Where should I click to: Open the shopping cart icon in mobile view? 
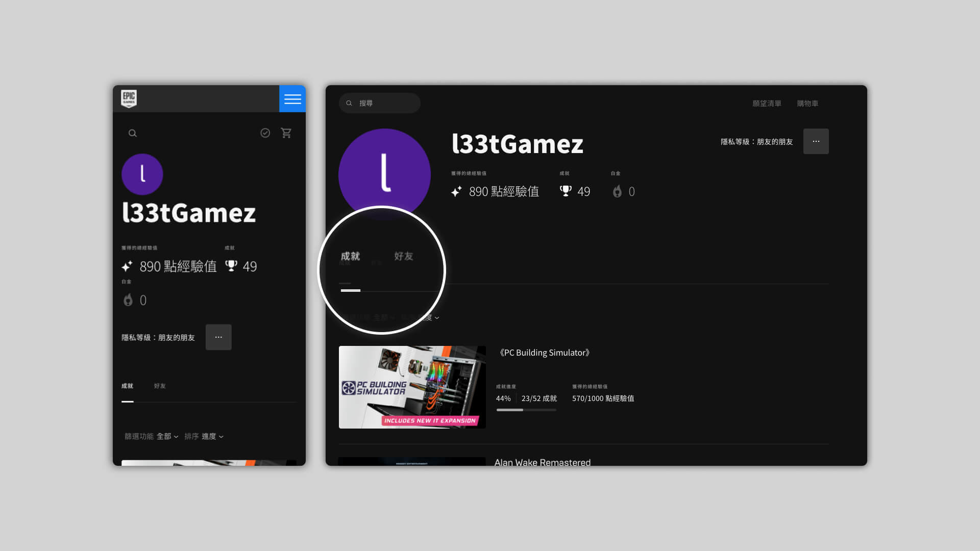tap(286, 133)
